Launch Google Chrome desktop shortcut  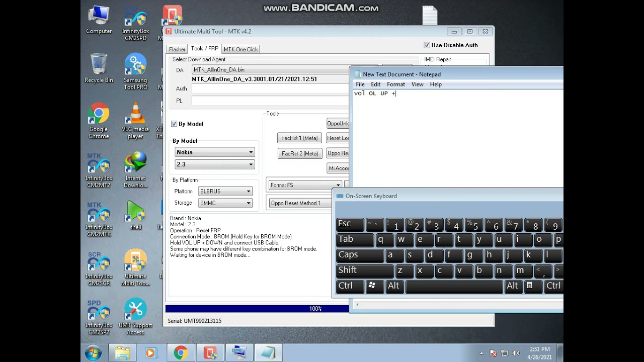pyautogui.click(x=99, y=121)
